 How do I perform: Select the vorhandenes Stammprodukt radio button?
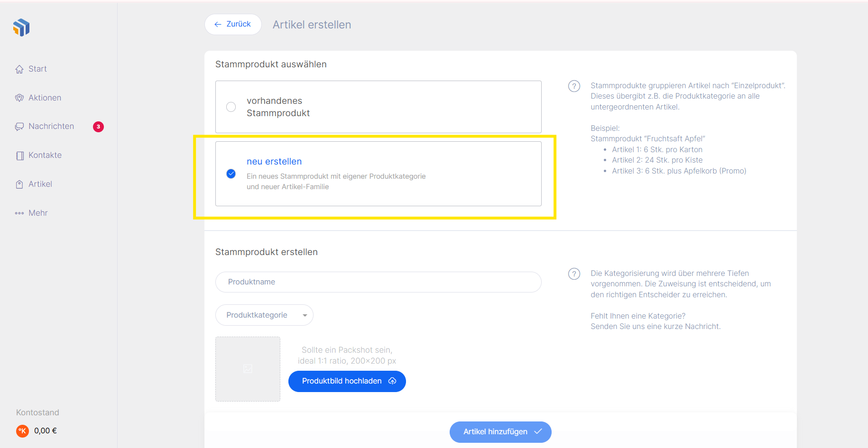231,107
